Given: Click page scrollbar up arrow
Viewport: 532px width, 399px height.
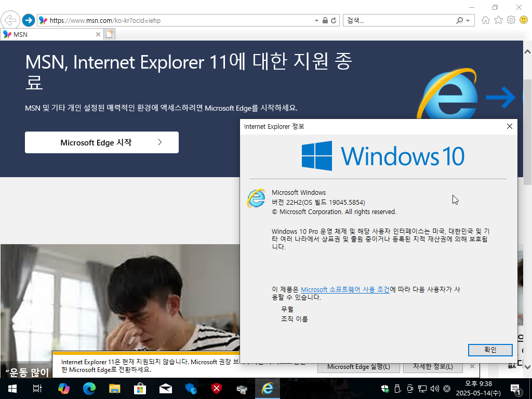Looking at the screenshot, I should click(x=527, y=52).
